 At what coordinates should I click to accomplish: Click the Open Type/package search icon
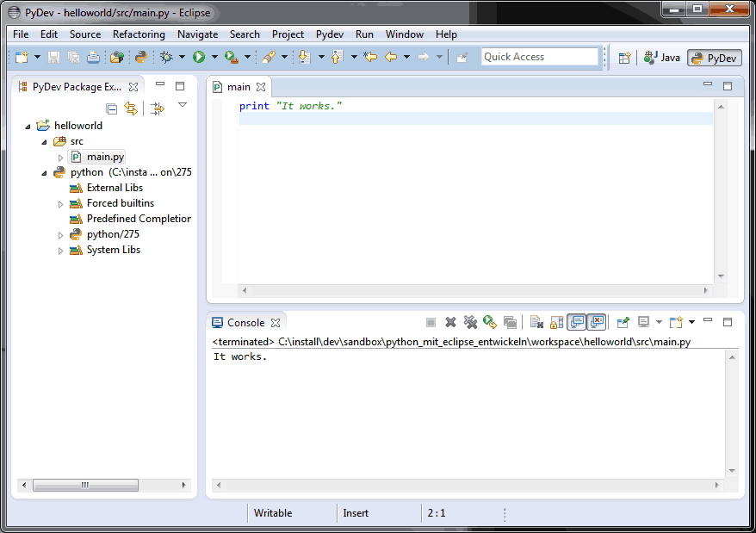(x=117, y=58)
